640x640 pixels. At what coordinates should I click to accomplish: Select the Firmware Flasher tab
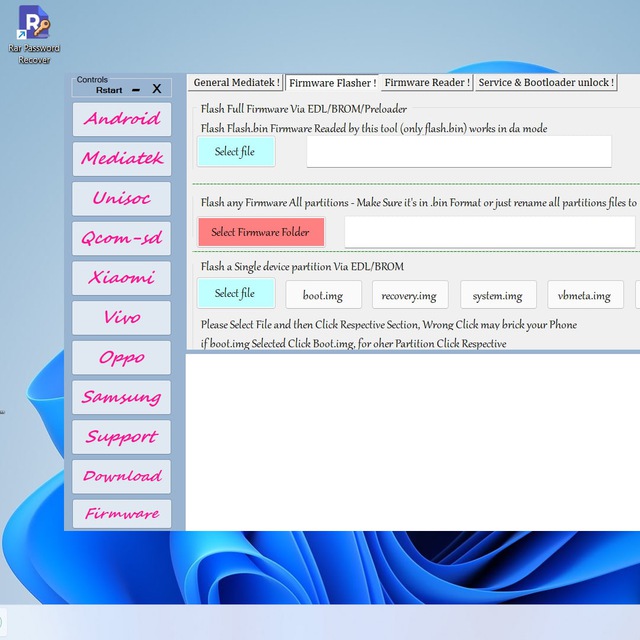(332, 83)
